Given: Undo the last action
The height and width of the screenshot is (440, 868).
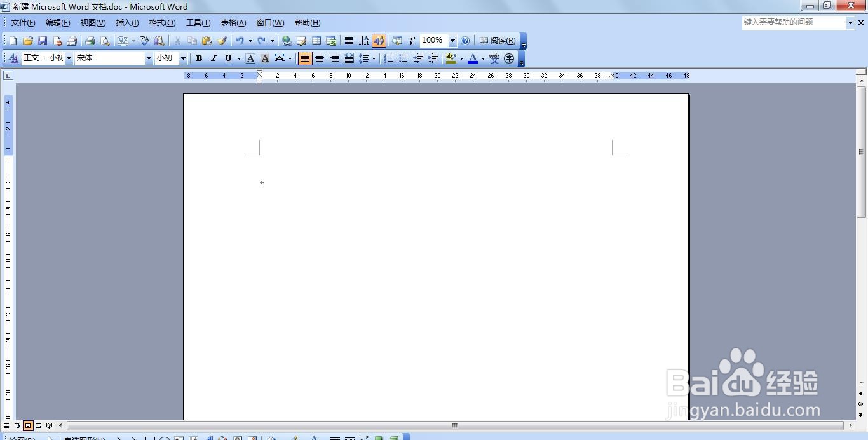Looking at the screenshot, I should click(x=240, y=41).
